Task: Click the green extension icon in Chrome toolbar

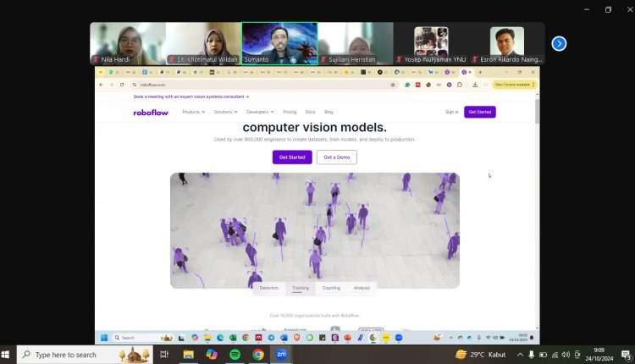Action: (407, 85)
